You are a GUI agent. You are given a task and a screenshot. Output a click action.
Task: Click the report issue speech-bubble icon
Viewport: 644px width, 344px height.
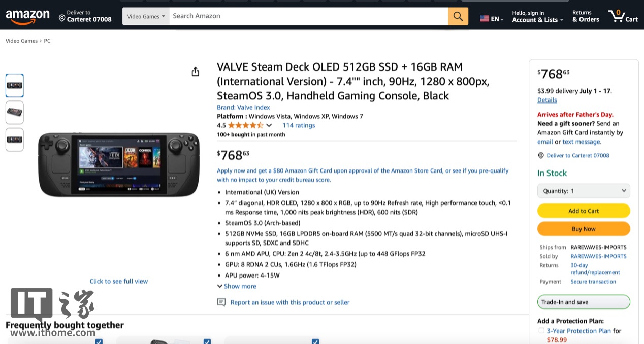point(221,302)
